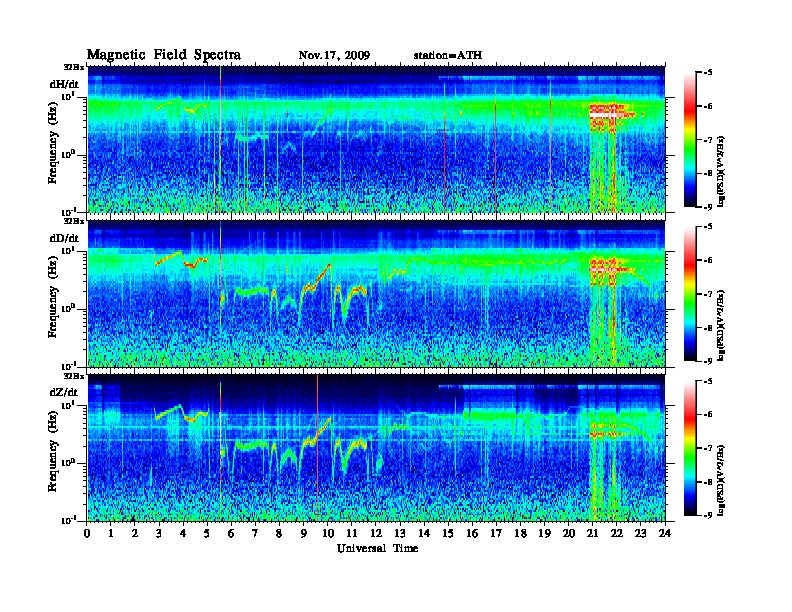Screen dimensions: 792x612
Task: Click the hour 0 tick label on time axis
Action: click(87, 533)
